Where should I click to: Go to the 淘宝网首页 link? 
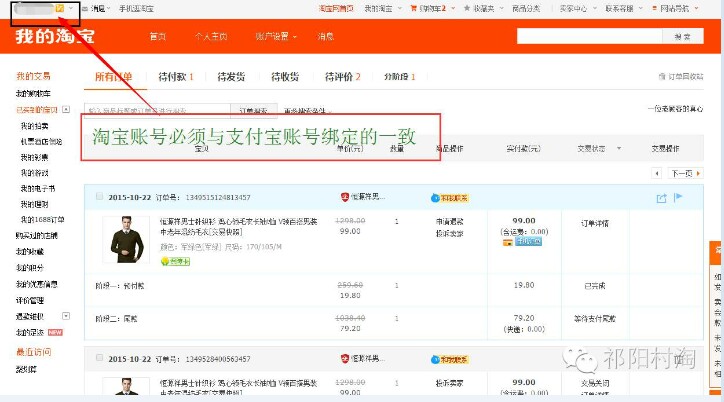tap(336, 8)
